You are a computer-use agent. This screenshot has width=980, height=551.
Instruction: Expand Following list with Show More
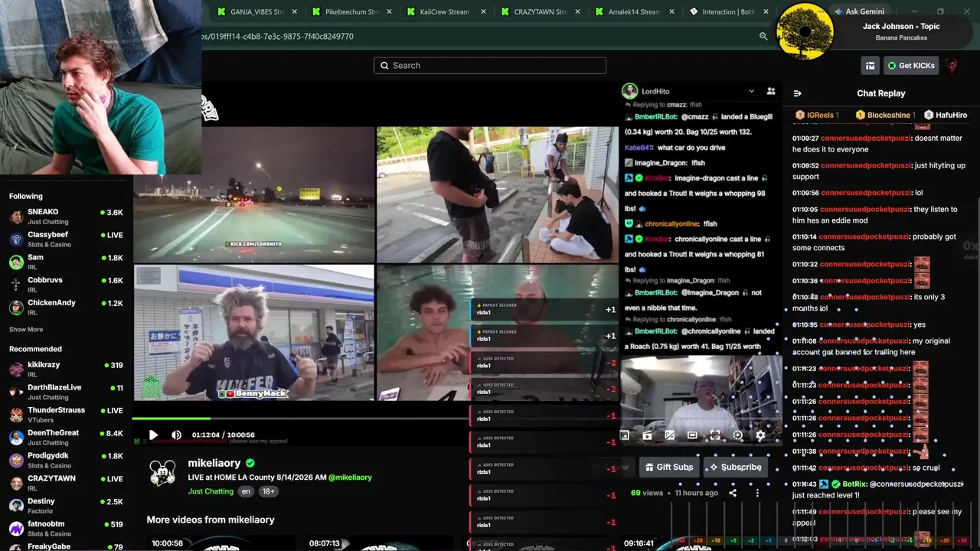pyautogui.click(x=26, y=330)
